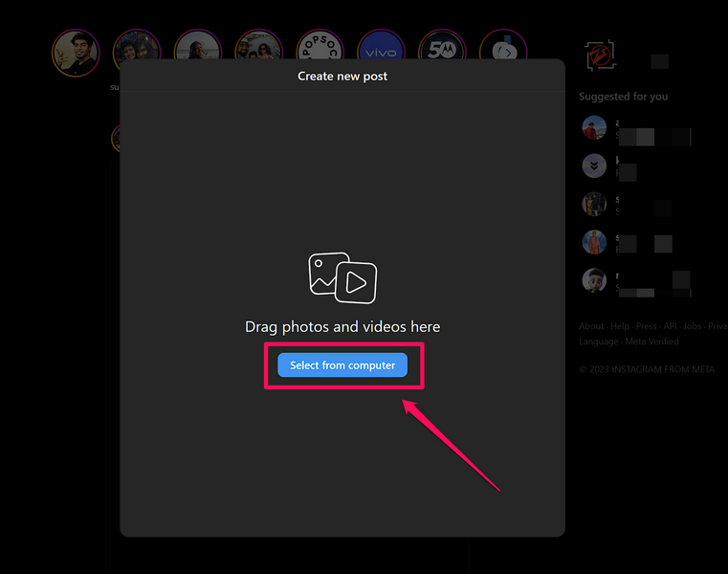Click the photo and video media icon
728x574 pixels.
(x=342, y=277)
